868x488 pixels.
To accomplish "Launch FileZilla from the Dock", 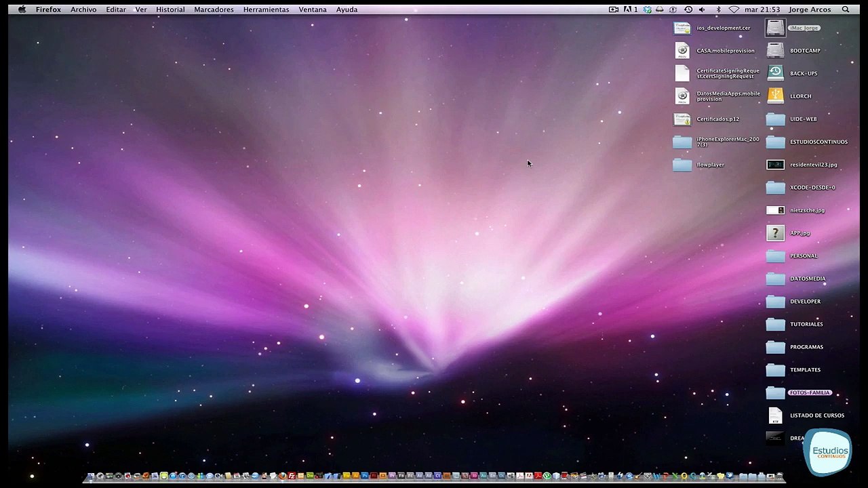I will point(292,476).
